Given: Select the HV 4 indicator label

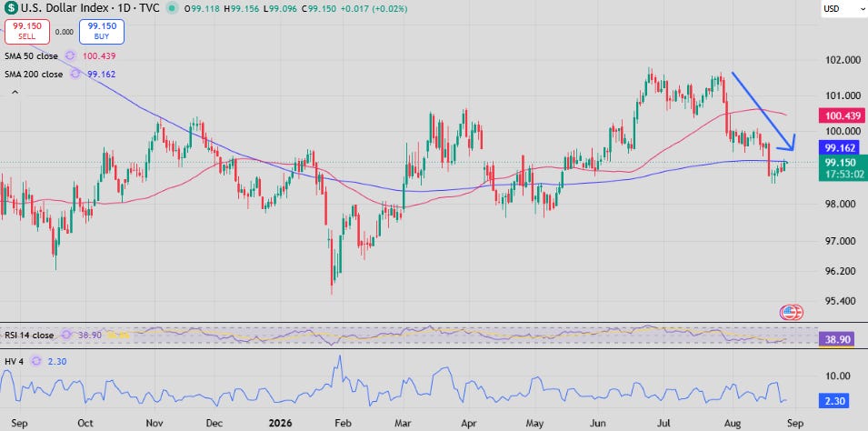Looking at the screenshot, I should (15, 361).
